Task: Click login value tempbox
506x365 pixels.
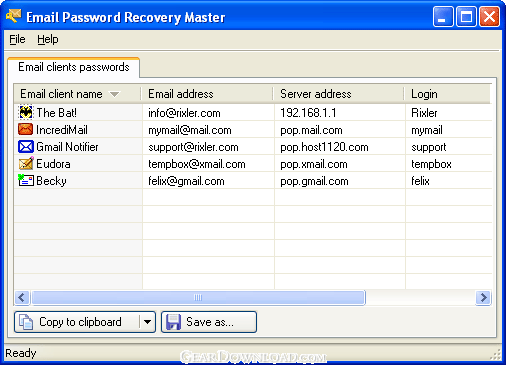Action: click(431, 164)
